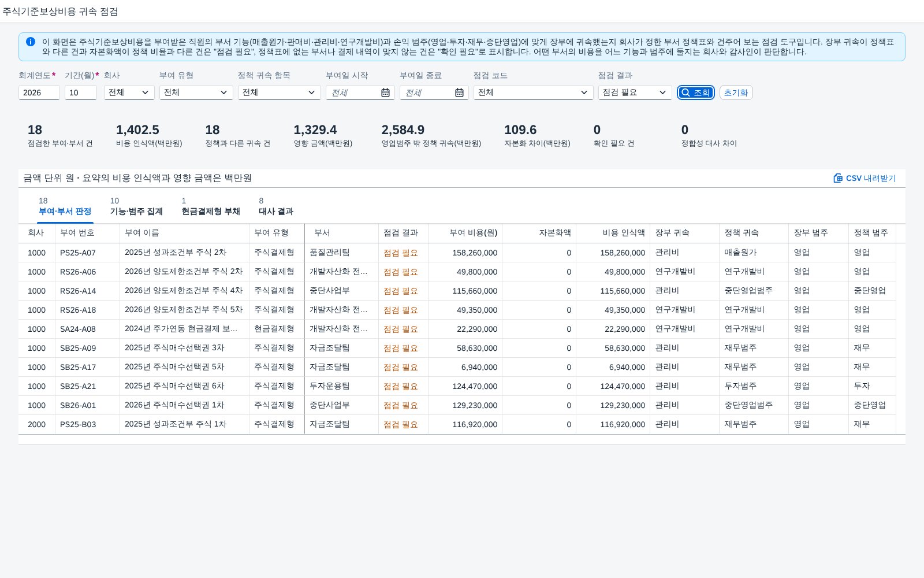Click the 1,402.5 비용 인식액 summary value

[x=137, y=130]
